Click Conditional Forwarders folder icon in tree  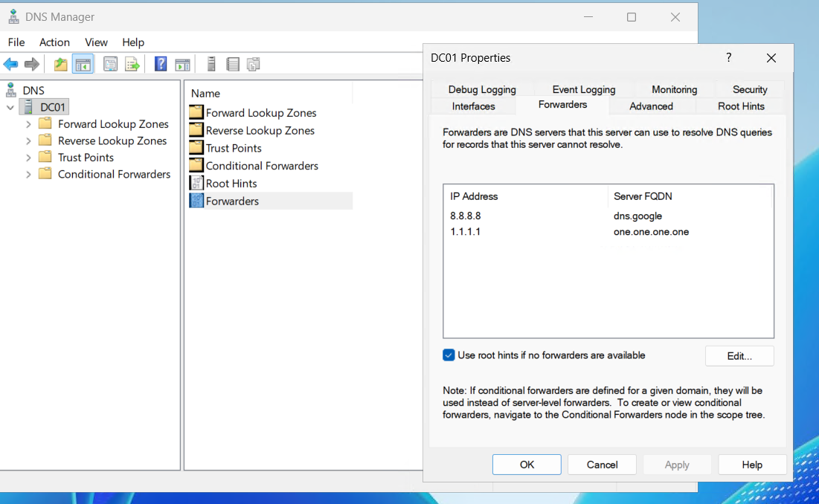45,174
